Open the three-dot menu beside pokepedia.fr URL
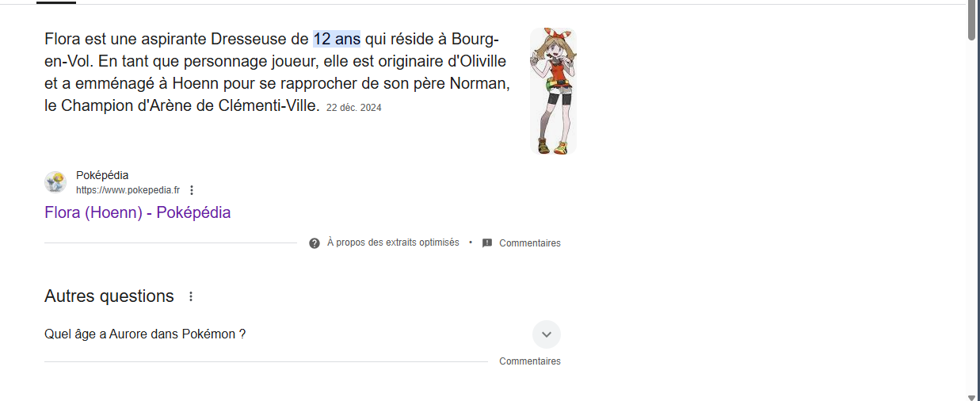 coord(192,190)
